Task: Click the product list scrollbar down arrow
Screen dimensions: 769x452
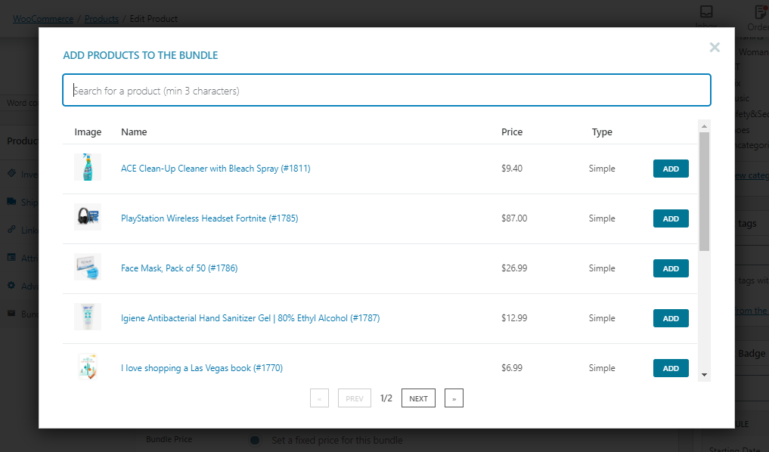Action: pos(704,375)
